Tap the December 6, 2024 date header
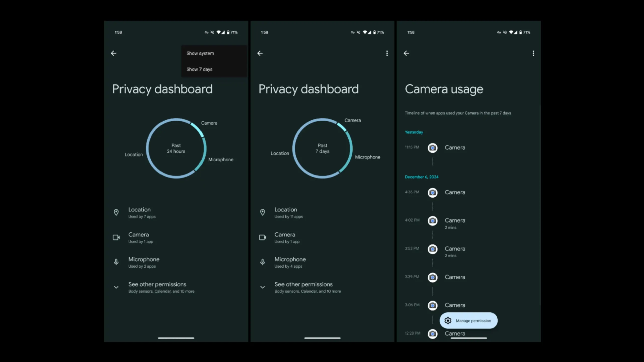 tap(421, 177)
